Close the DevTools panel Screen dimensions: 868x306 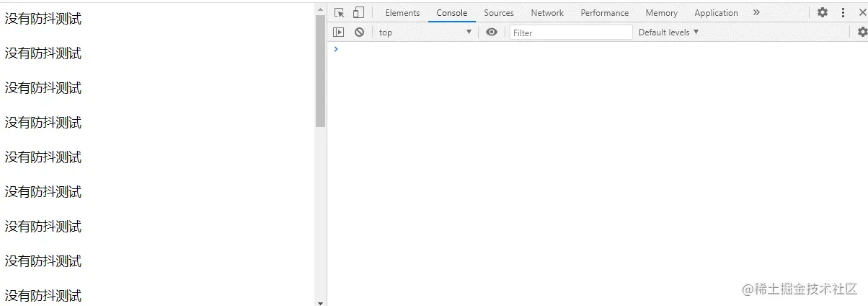862,12
